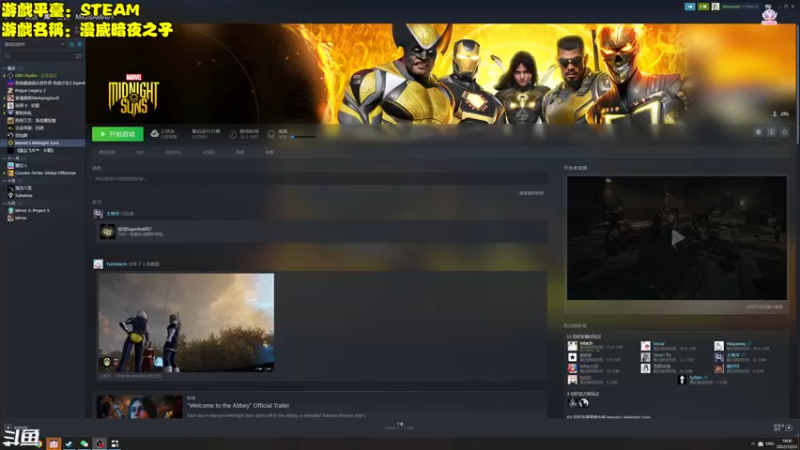Click the library search field
Viewport: 800px width, 450px height.
pyautogui.click(x=38, y=56)
